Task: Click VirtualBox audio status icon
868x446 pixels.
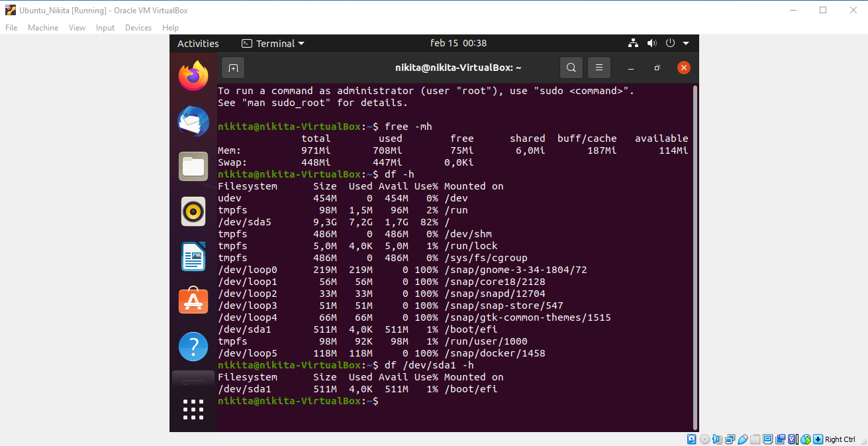Action: pyautogui.click(x=717, y=439)
